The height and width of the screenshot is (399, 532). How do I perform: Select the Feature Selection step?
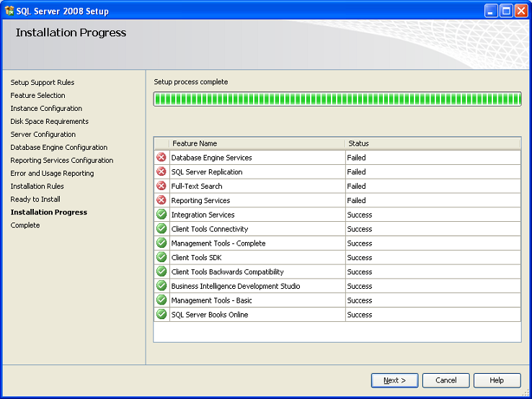(x=37, y=95)
